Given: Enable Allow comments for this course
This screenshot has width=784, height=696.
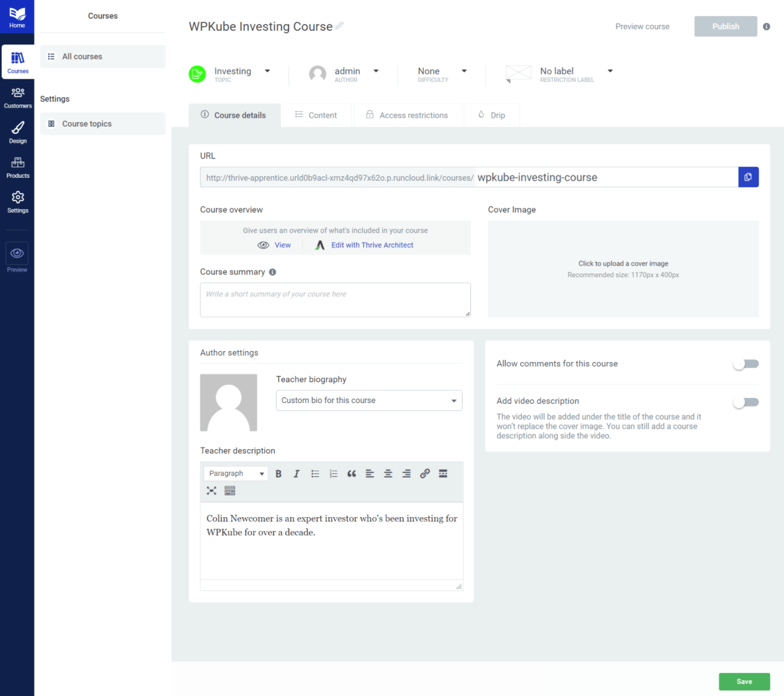Looking at the screenshot, I should 746,364.
